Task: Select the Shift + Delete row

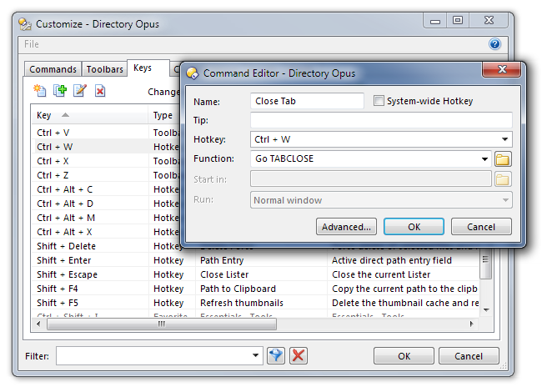Action: [x=108, y=246]
